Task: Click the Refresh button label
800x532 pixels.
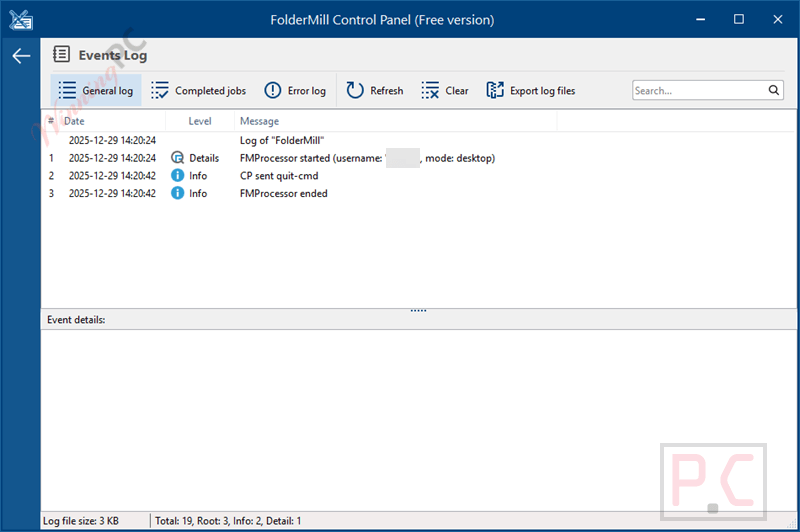Action: point(387,91)
